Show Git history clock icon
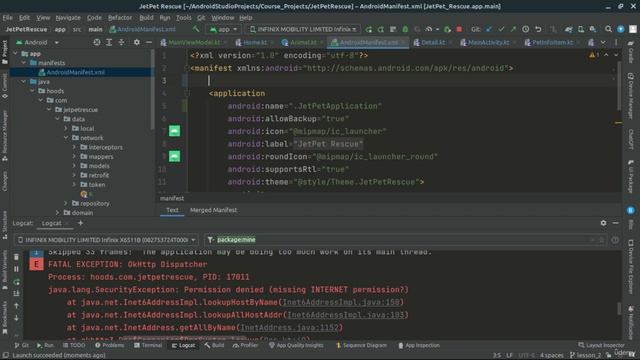The height and width of the screenshot is (360, 640). click(526, 29)
